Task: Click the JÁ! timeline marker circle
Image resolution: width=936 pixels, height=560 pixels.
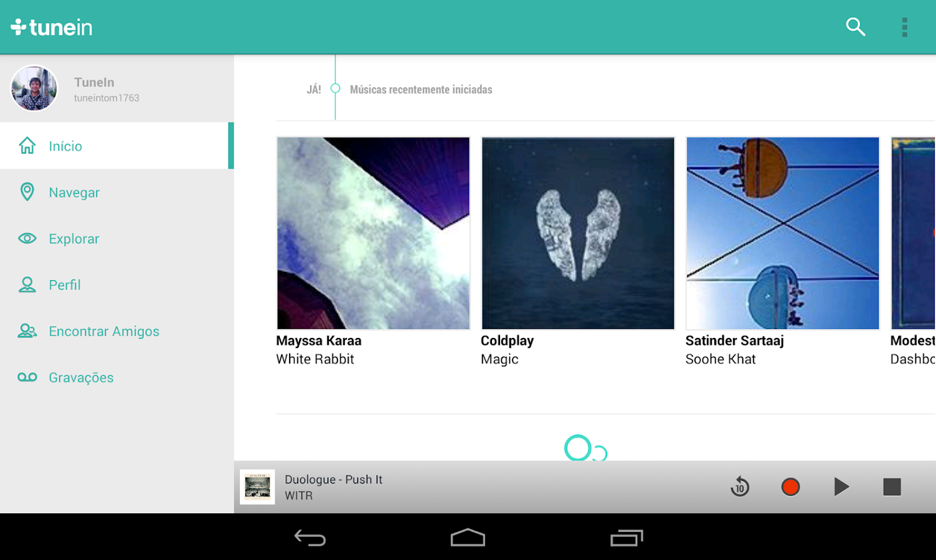Action: point(335,89)
